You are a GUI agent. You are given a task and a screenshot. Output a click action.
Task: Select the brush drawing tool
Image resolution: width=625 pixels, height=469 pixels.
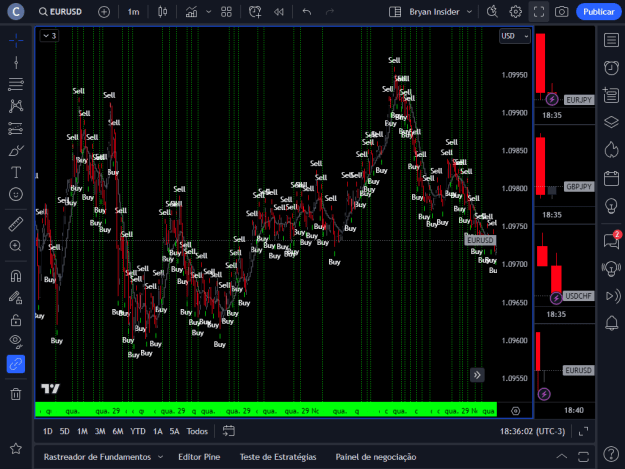[16, 151]
